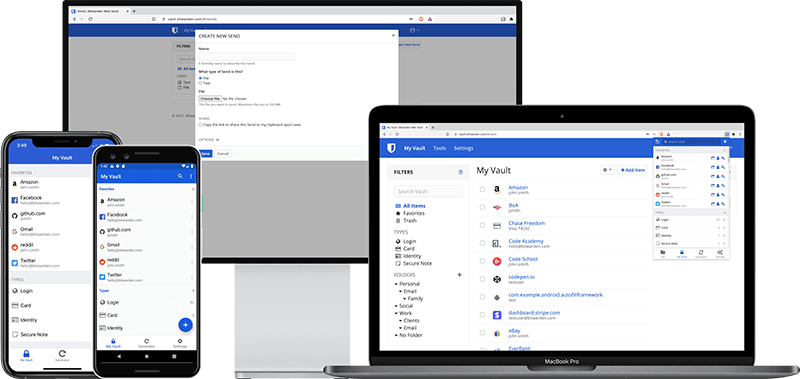Click the Choose File button in Create New Send

[x=210, y=98]
